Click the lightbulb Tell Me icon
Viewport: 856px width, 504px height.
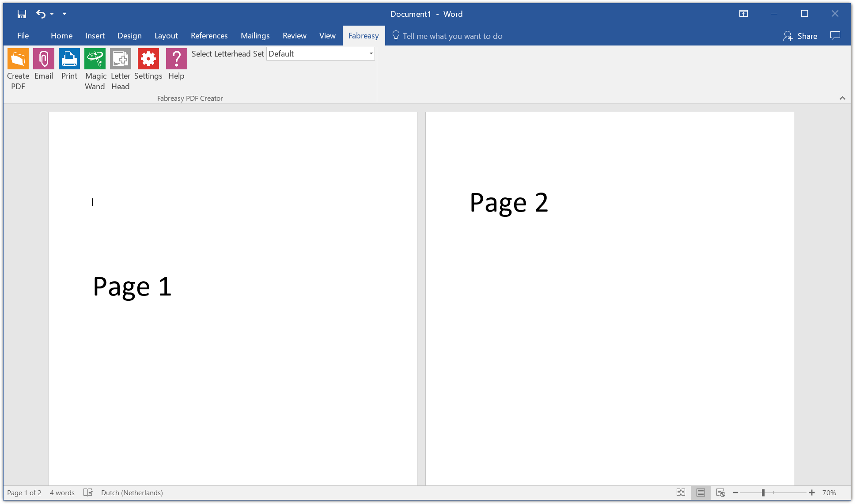click(x=396, y=36)
